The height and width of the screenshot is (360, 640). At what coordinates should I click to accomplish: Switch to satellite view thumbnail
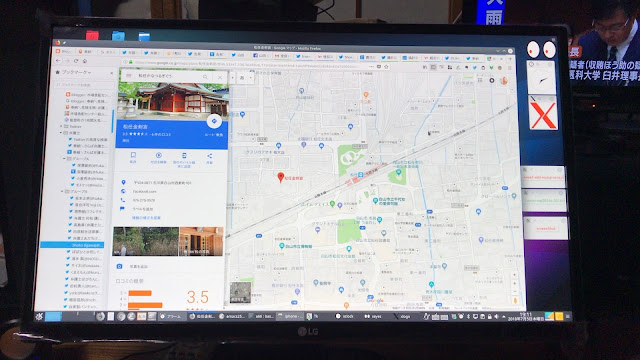[240, 292]
